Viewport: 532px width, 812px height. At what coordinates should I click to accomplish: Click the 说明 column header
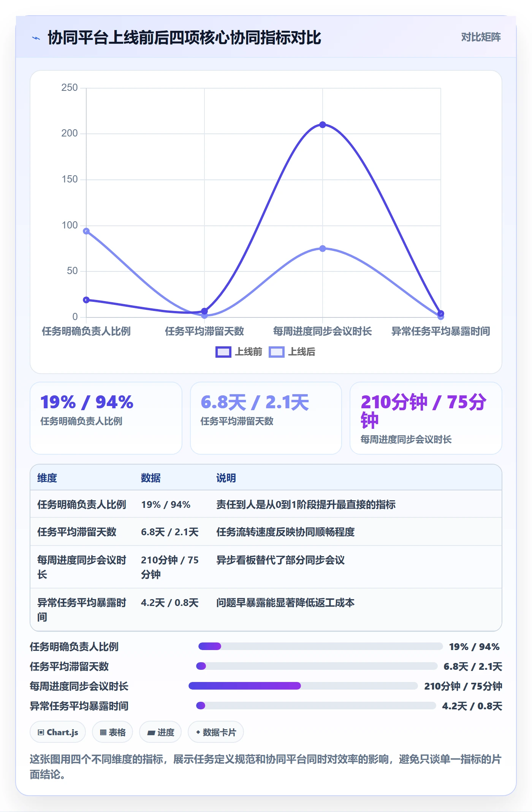pos(226,478)
